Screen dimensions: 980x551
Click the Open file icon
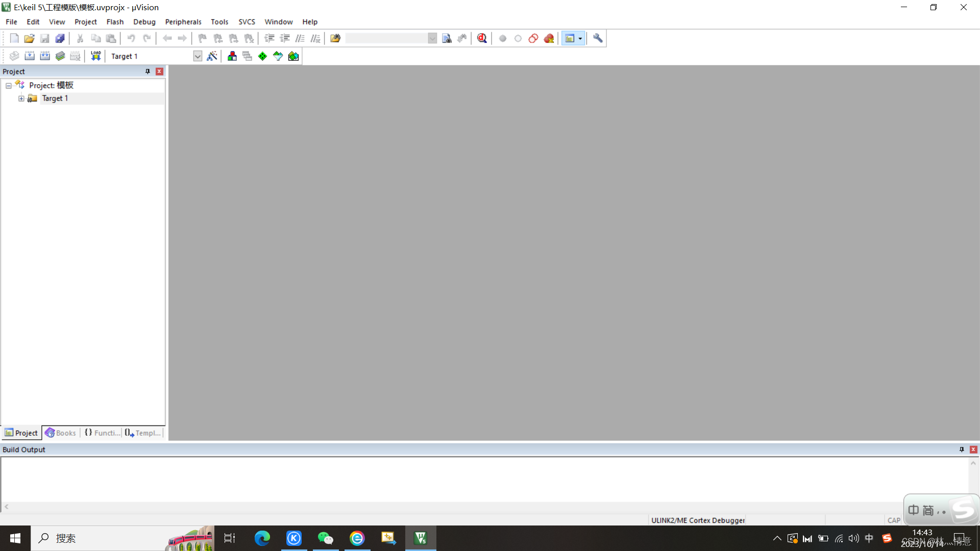tap(29, 38)
